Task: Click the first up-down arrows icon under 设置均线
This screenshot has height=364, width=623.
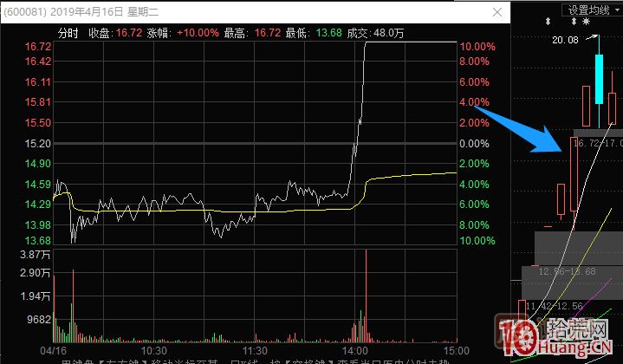Action: [x=572, y=22]
